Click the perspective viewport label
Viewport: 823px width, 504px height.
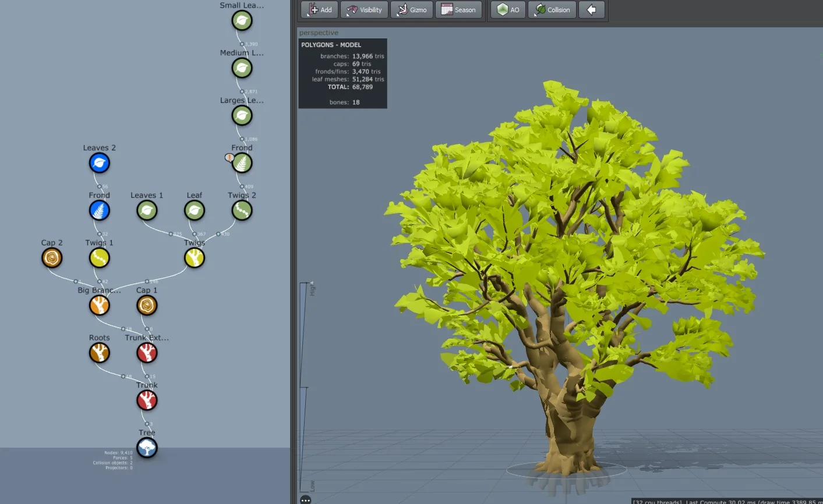(x=319, y=33)
